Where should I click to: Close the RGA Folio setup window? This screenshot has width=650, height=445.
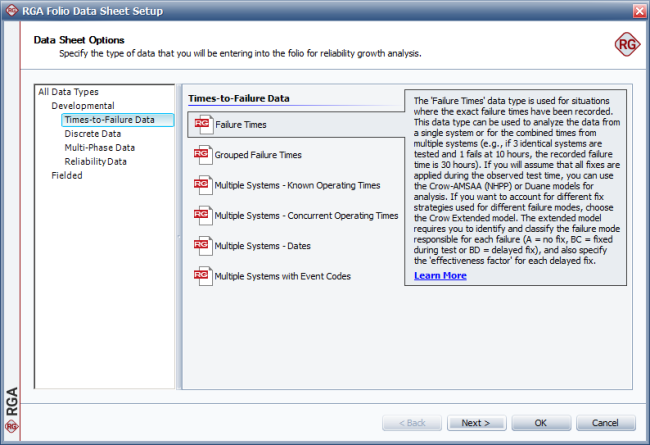tap(637, 11)
